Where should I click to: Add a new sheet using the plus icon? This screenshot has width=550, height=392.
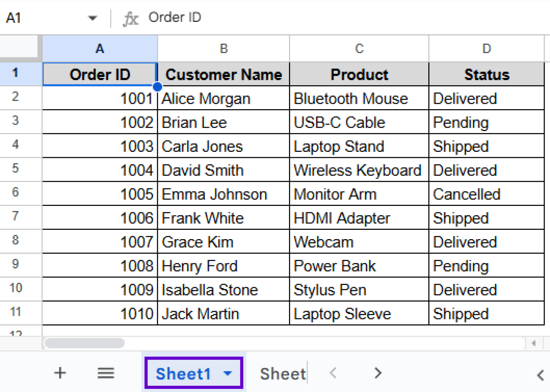(x=60, y=373)
